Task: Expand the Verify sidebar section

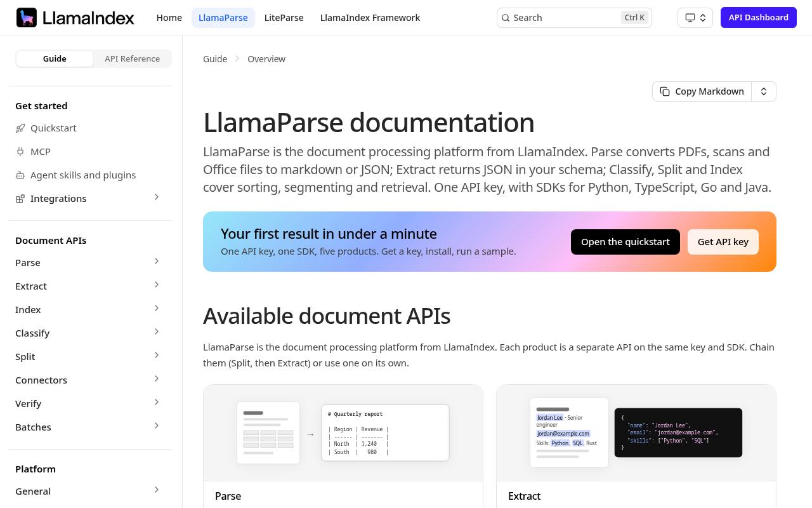Action: point(157,403)
